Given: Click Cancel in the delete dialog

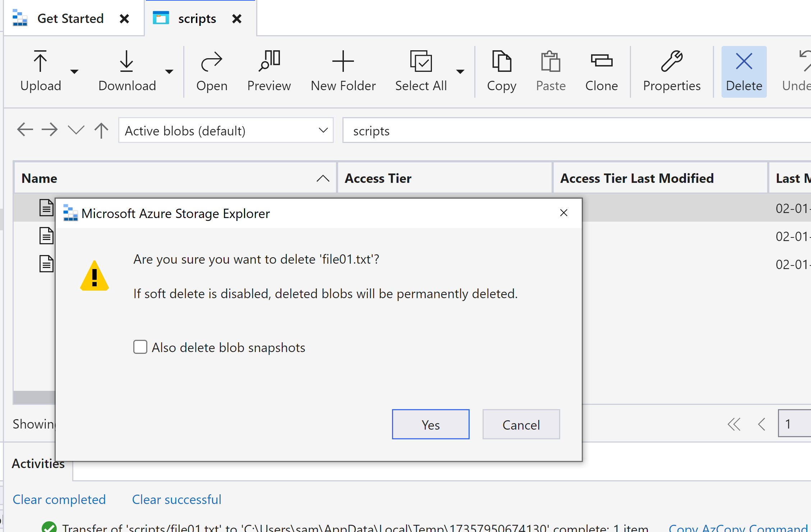Looking at the screenshot, I should pyautogui.click(x=521, y=424).
